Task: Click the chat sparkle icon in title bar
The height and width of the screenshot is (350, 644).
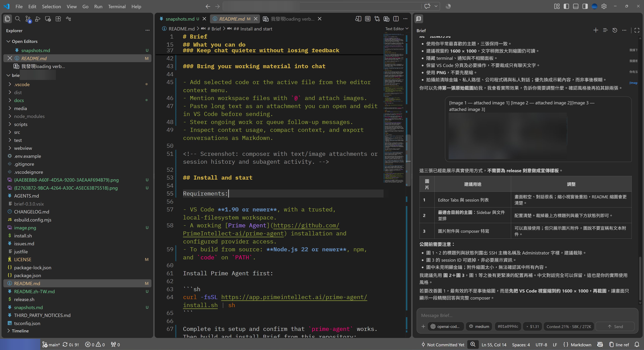Action: click(427, 6)
